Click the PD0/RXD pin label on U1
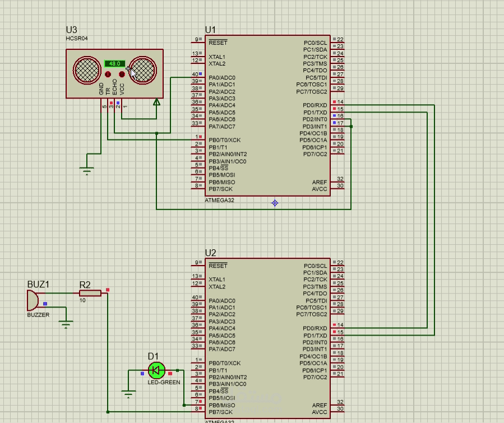The image size is (504, 423). coord(315,105)
